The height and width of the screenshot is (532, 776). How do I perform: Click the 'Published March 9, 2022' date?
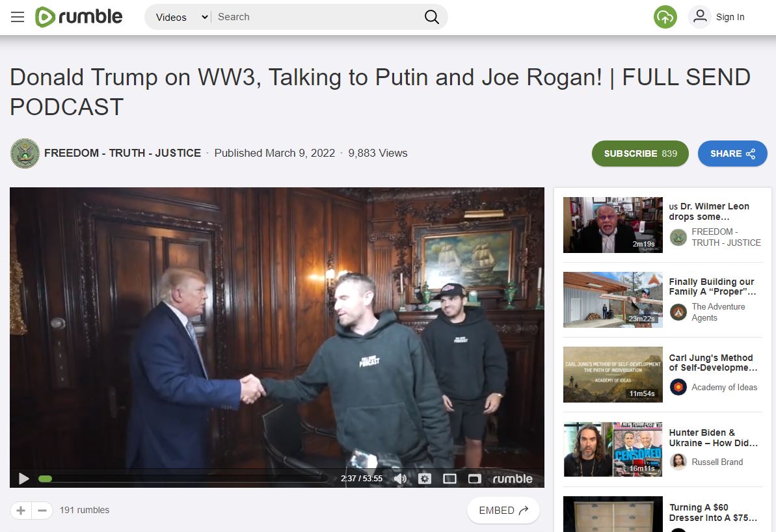274,153
